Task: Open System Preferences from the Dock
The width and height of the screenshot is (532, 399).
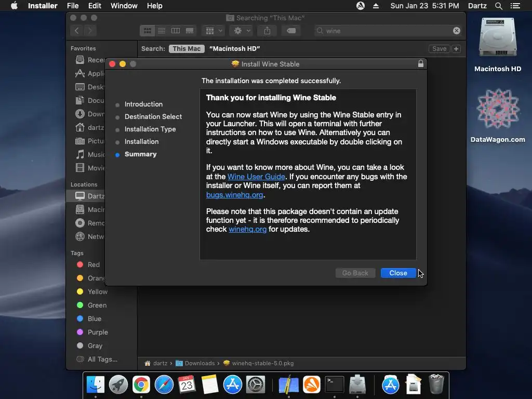Action: pyautogui.click(x=256, y=384)
